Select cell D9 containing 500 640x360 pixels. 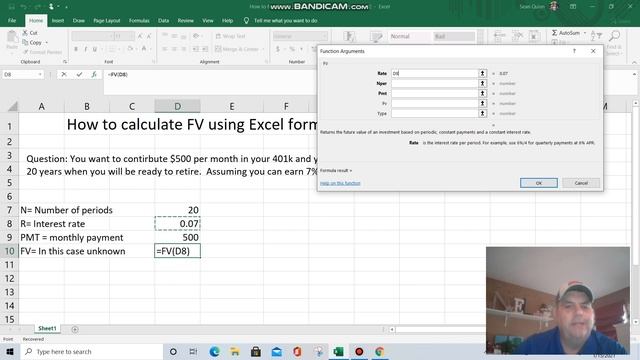[x=178, y=237]
